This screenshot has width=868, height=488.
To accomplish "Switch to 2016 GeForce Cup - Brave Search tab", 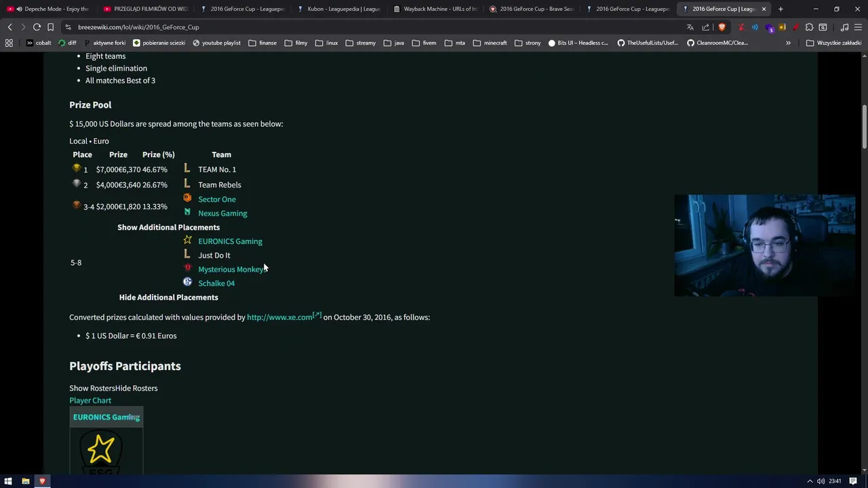I will (x=532, y=9).
